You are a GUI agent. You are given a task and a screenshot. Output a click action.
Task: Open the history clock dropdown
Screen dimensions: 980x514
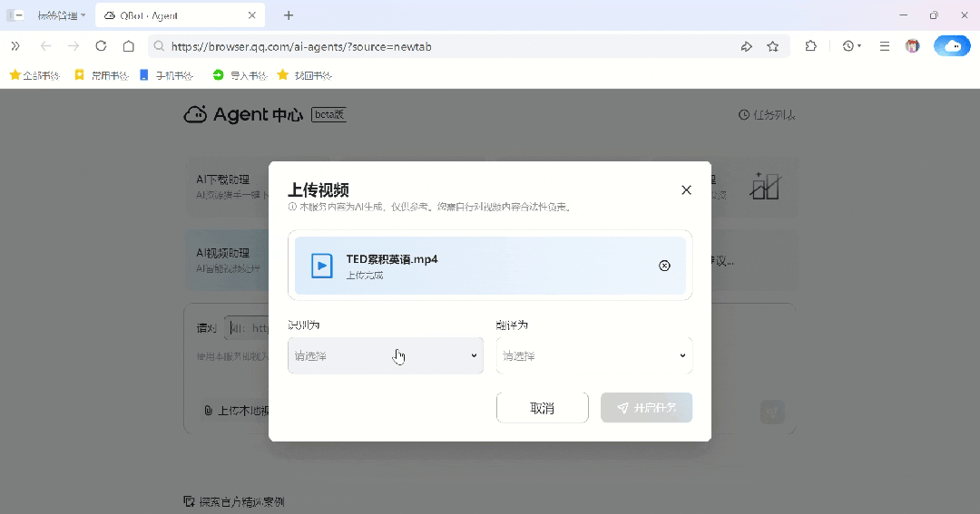851,46
